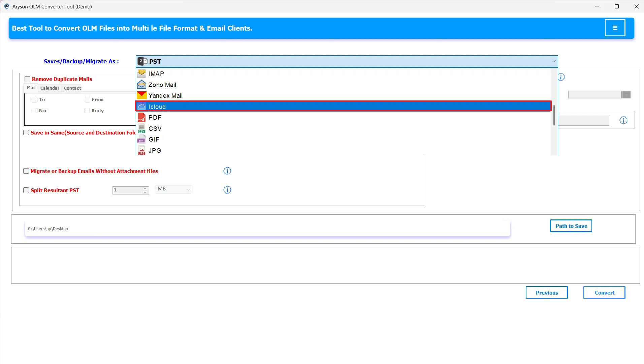This screenshot has width=644, height=364.
Task: Click the Yandex Mail icon
Action: point(142,95)
